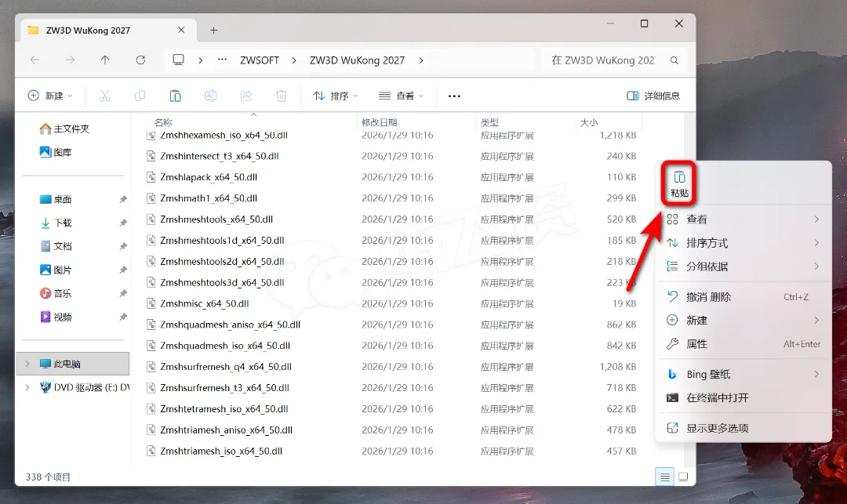Viewport: 847px width, 504px height.
Task: Choose 显示更多选项 in context menu
Action: click(x=743, y=428)
